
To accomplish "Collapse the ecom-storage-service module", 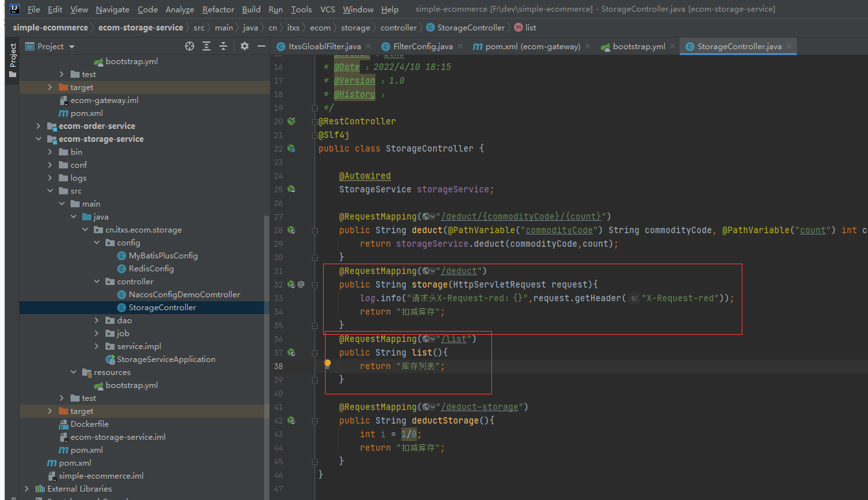I will click(x=39, y=139).
